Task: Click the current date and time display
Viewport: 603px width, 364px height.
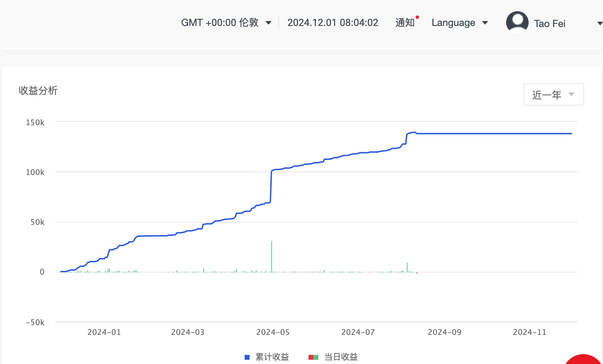Action: [333, 22]
